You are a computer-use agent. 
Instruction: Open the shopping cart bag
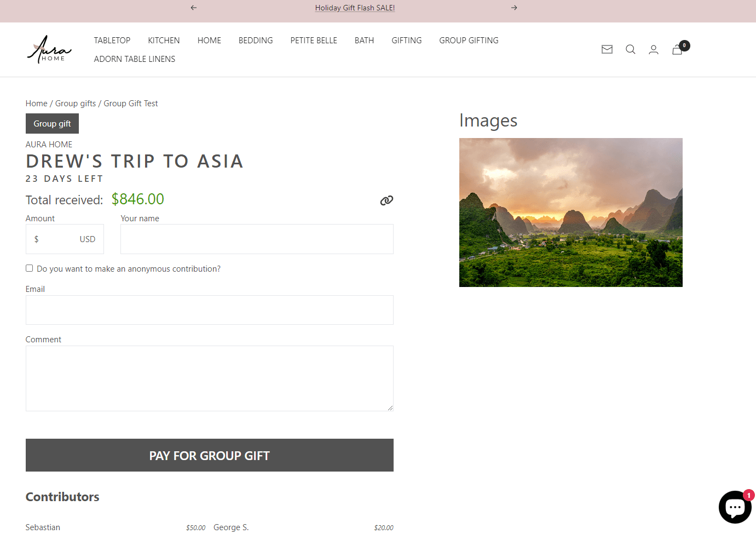point(678,50)
